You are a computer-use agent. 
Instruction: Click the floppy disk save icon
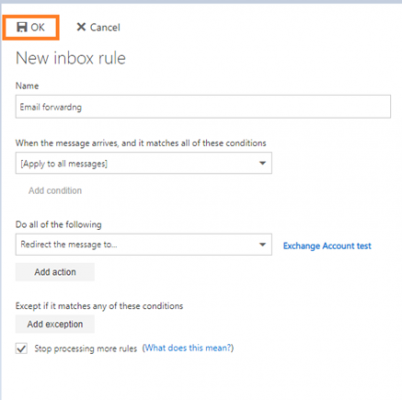[x=22, y=27]
